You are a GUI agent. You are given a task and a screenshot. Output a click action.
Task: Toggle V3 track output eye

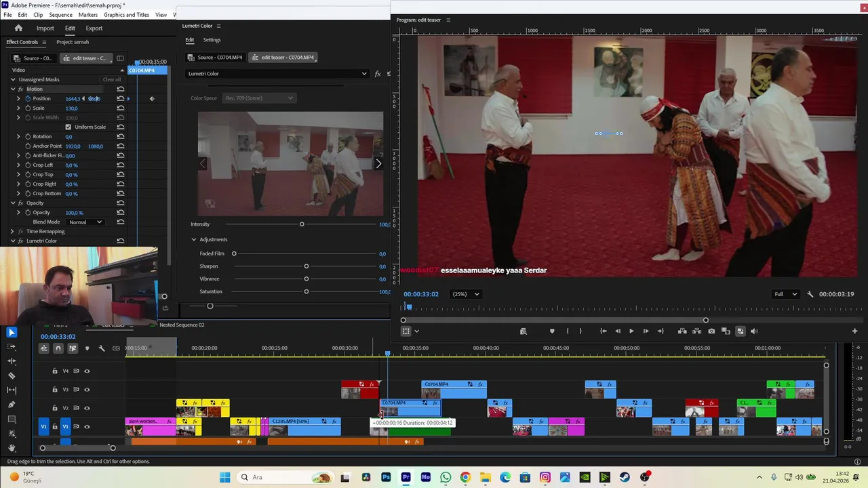point(87,390)
